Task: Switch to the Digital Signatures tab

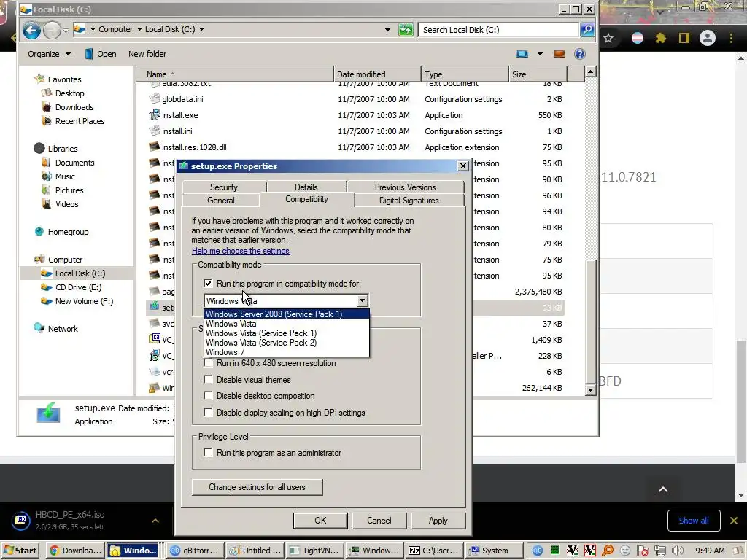Action: (409, 201)
